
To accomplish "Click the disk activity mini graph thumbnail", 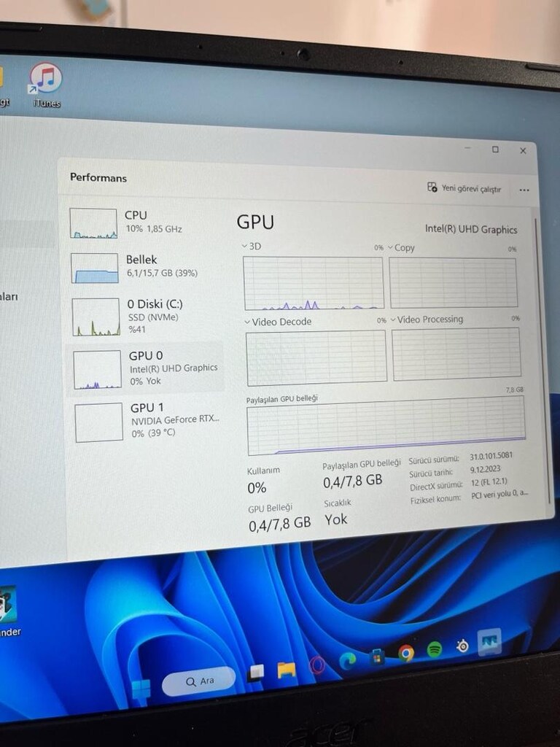I will tap(96, 317).
